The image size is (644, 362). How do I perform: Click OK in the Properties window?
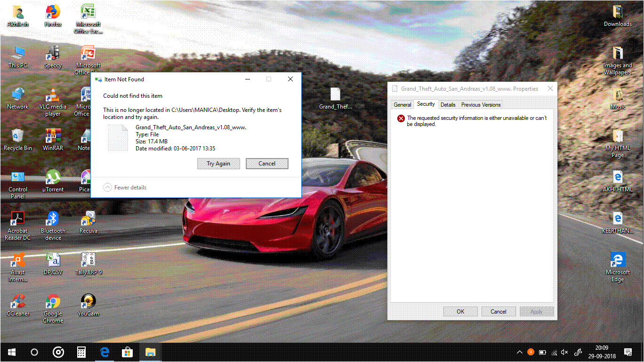460,312
